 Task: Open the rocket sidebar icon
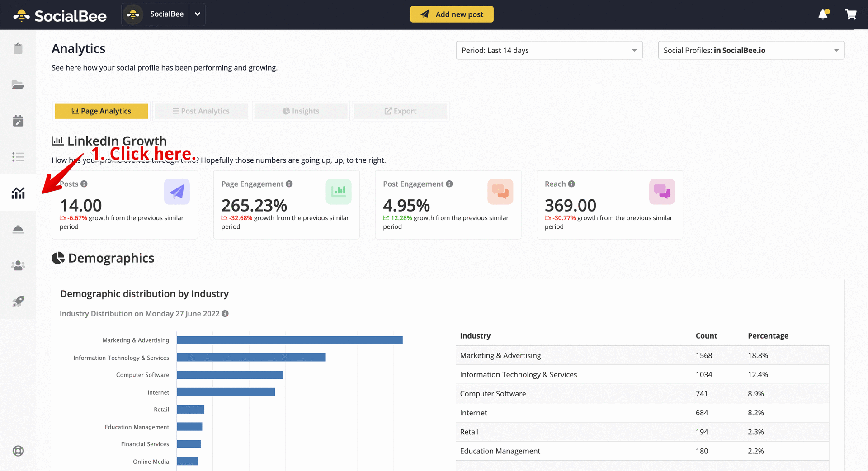point(18,301)
